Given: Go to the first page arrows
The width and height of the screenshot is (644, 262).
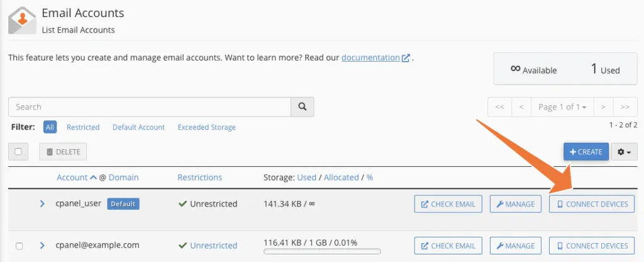Looking at the screenshot, I should tap(500, 107).
